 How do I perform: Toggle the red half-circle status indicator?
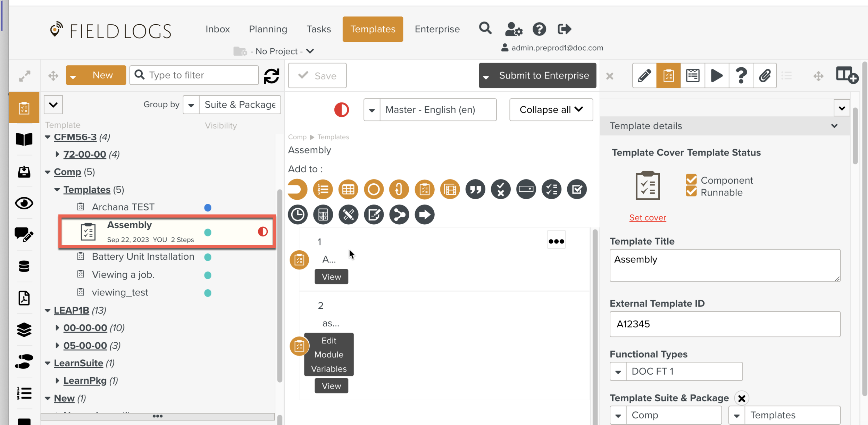tap(341, 110)
